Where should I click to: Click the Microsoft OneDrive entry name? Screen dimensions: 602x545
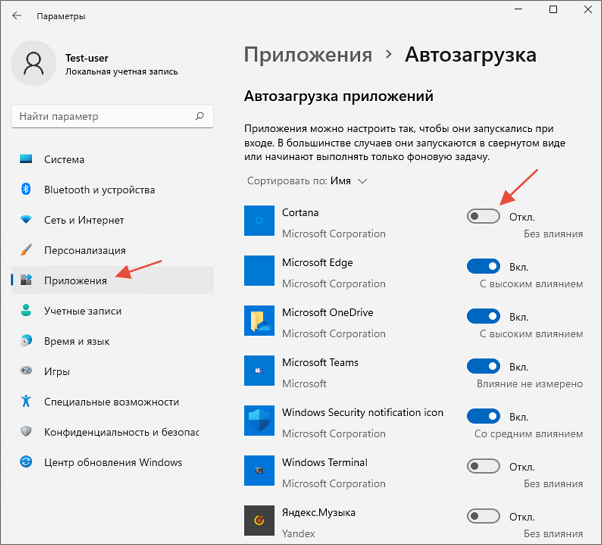[x=327, y=312]
